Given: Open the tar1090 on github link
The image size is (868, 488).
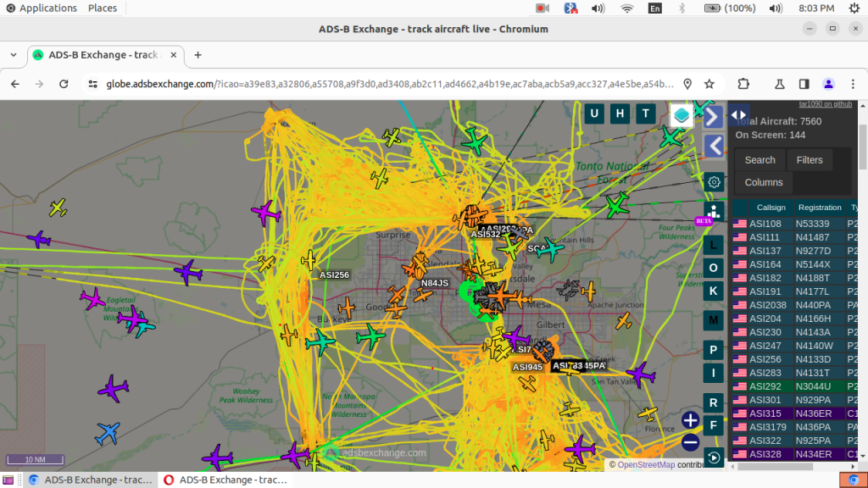Looking at the screenshot, I should 826,104.
